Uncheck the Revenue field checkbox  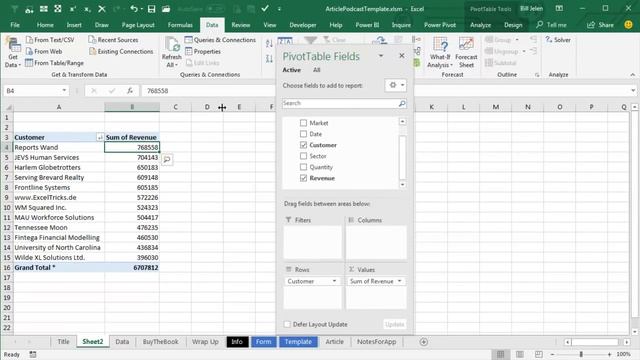point(303,178)
